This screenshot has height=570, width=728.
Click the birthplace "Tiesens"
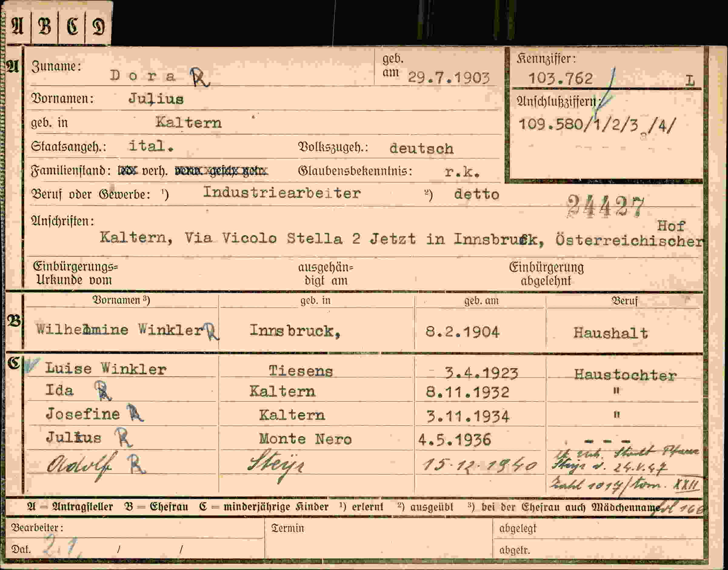click(x=301, y=371)
